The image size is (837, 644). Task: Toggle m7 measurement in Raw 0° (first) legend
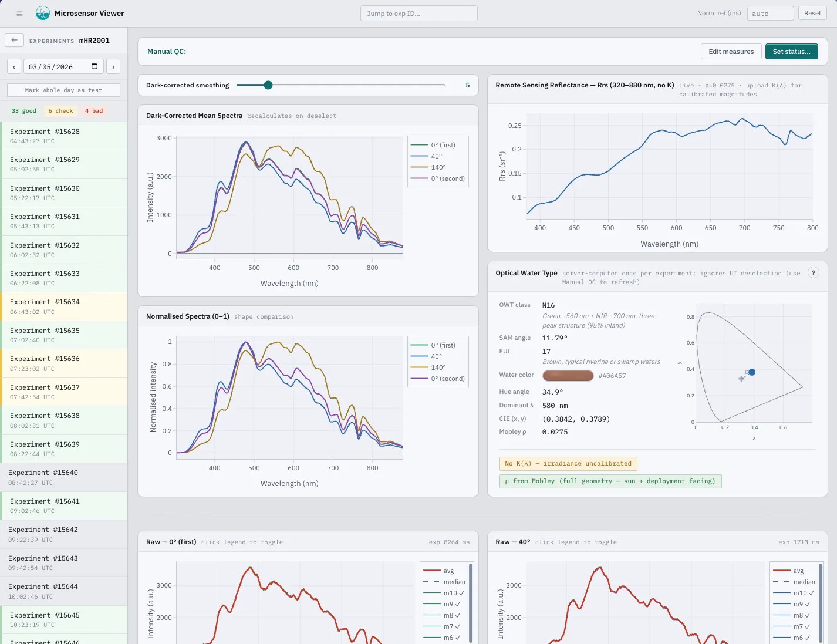[x=444, y=626]
